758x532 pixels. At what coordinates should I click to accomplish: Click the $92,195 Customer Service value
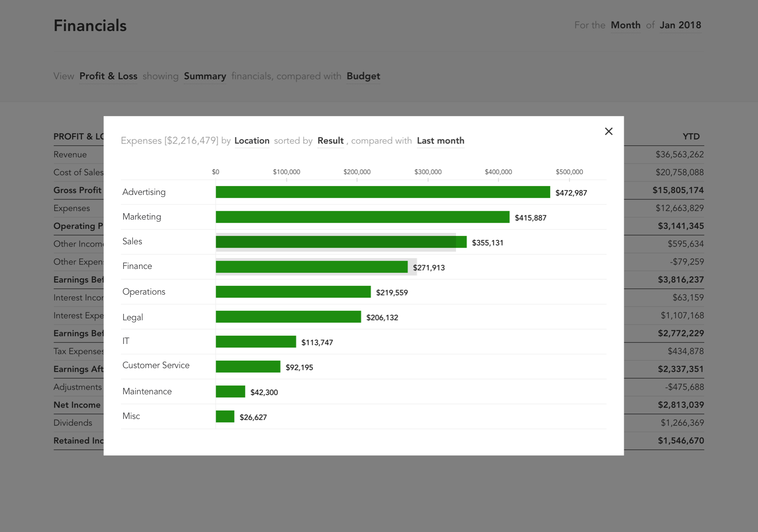point(299,368)
